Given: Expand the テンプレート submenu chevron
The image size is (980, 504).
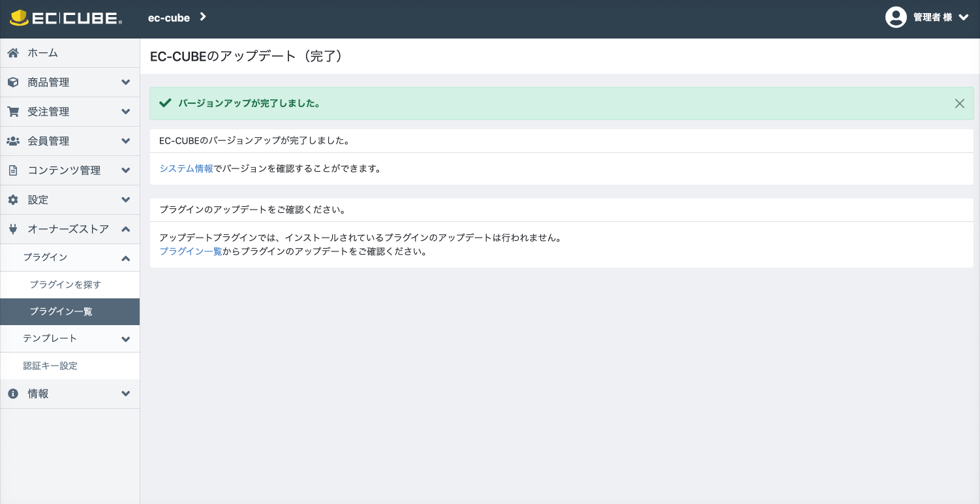Looking at the screenshot, I should point(126,339).
